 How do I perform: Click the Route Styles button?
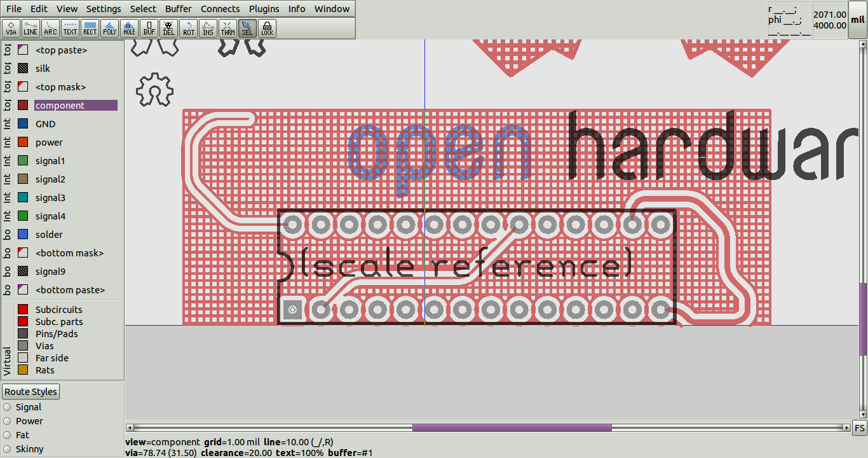coord(31,391)
